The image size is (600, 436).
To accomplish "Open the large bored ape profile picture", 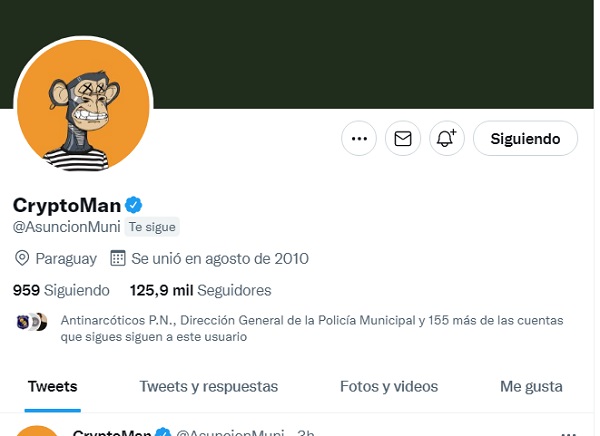I will click(83, 106).
